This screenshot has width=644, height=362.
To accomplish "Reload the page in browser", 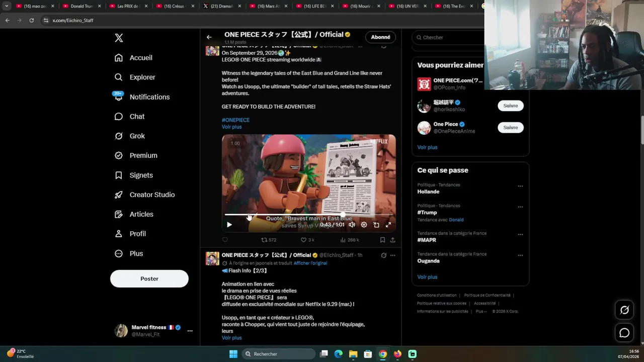I will coord(31,20).
